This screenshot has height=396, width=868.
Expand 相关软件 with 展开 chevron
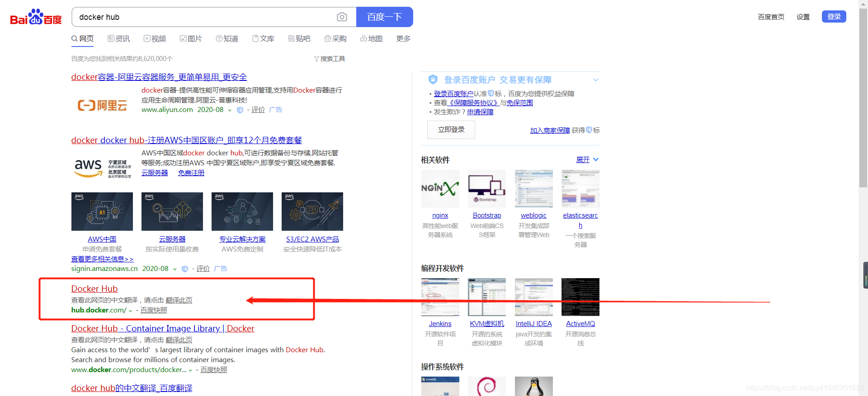[587, 160]
